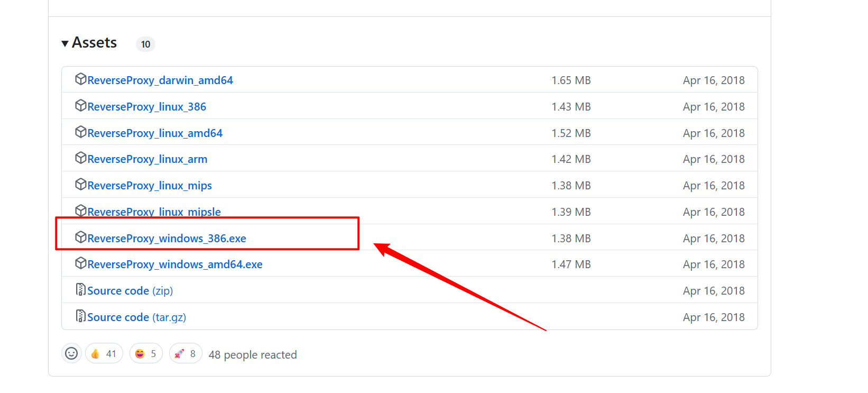Toggle the rocket reaction with 8
Viewport: 868px width, 393px height.
(186, 353)
